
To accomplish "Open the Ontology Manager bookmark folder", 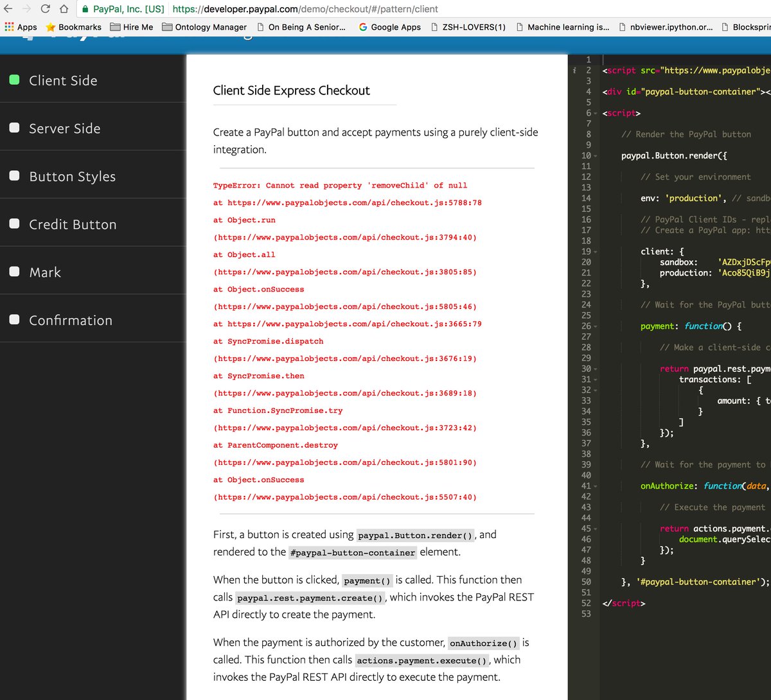I will [204, 27].
